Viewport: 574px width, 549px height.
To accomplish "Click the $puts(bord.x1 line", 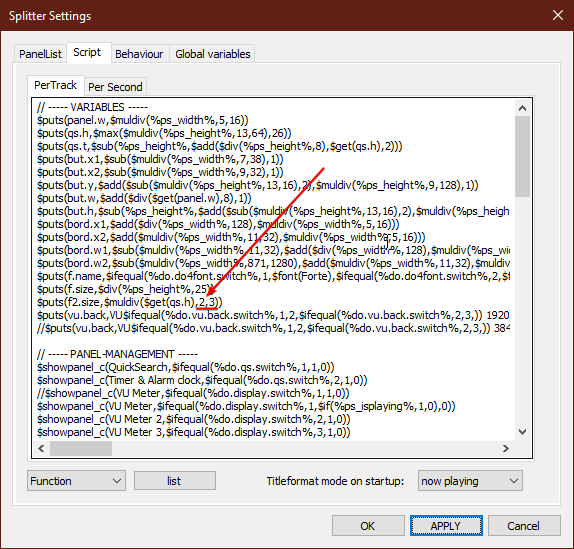I will [218, 224].
